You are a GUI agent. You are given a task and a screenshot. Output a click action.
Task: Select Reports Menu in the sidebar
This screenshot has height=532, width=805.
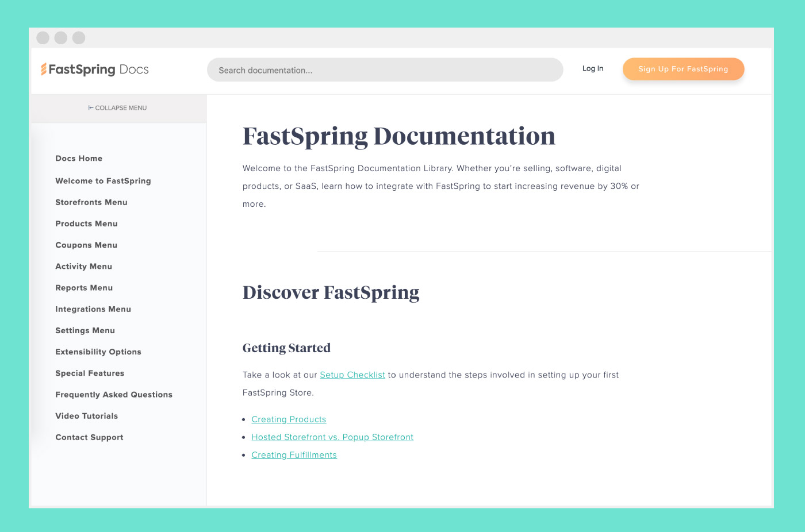[84, 287]
